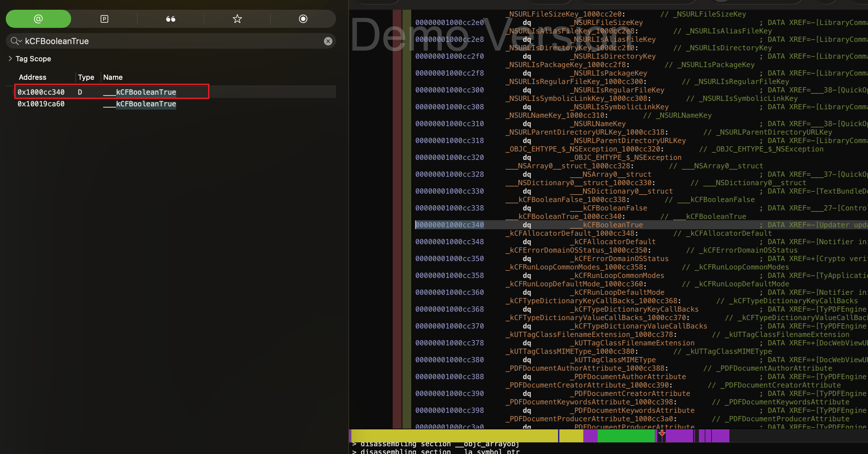This screenshot has width=868, height=454.
Task: Jump to the yellow navigation bar segment
Action: (x=454, y=436)
